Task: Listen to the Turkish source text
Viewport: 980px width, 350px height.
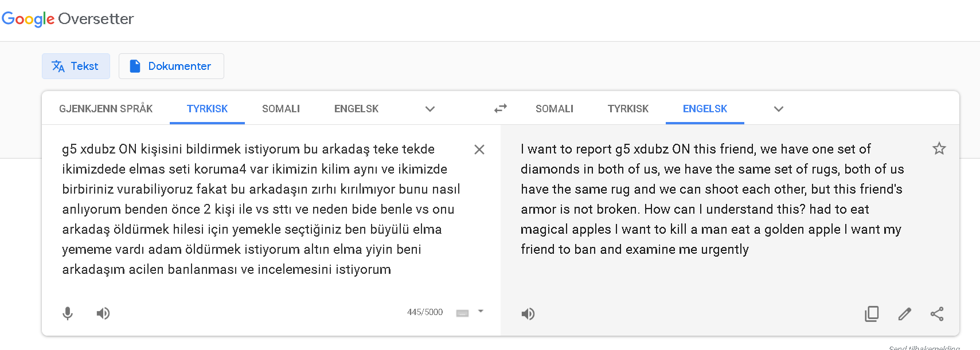Action: (x=103, y=313)
